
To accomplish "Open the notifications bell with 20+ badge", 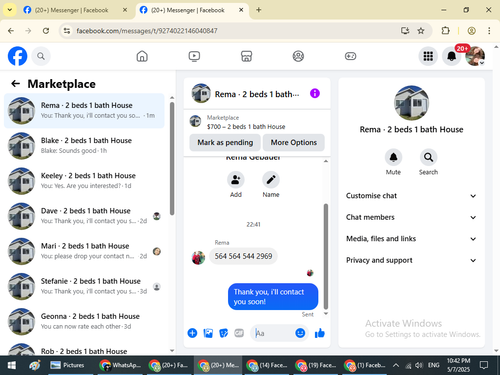I will coord(452,56).
